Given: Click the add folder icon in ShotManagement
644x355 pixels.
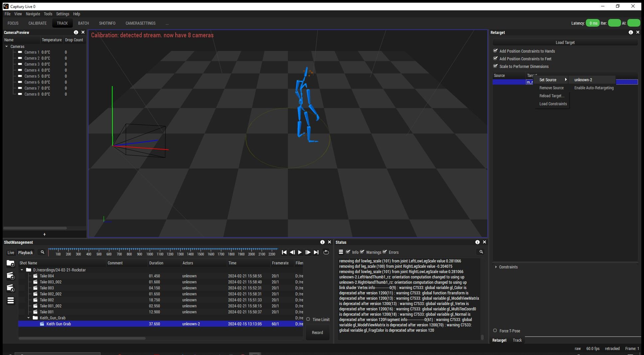Looking at the screenshot, I should 10,264.
